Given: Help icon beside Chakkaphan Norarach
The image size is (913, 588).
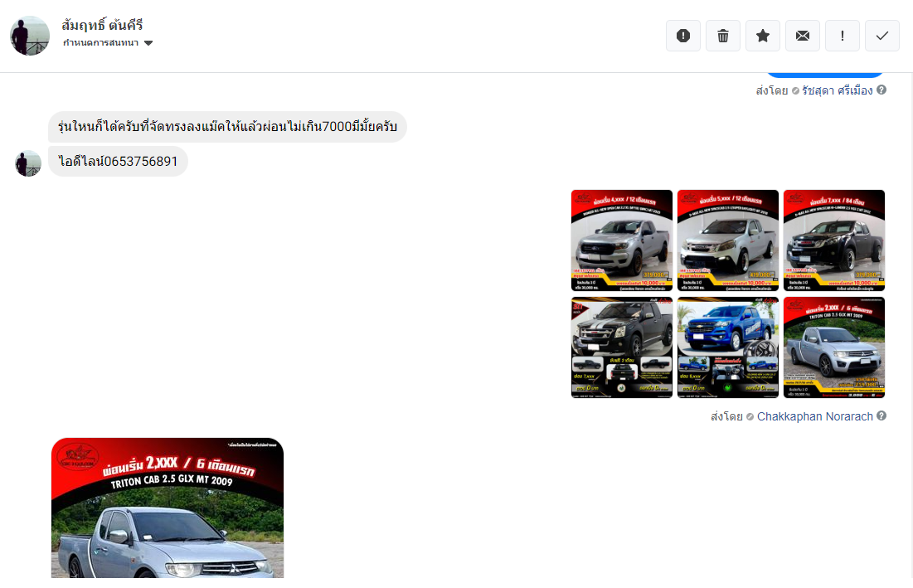Looking at the screenshot, I should pyautogui.click(x=881, y=415).
